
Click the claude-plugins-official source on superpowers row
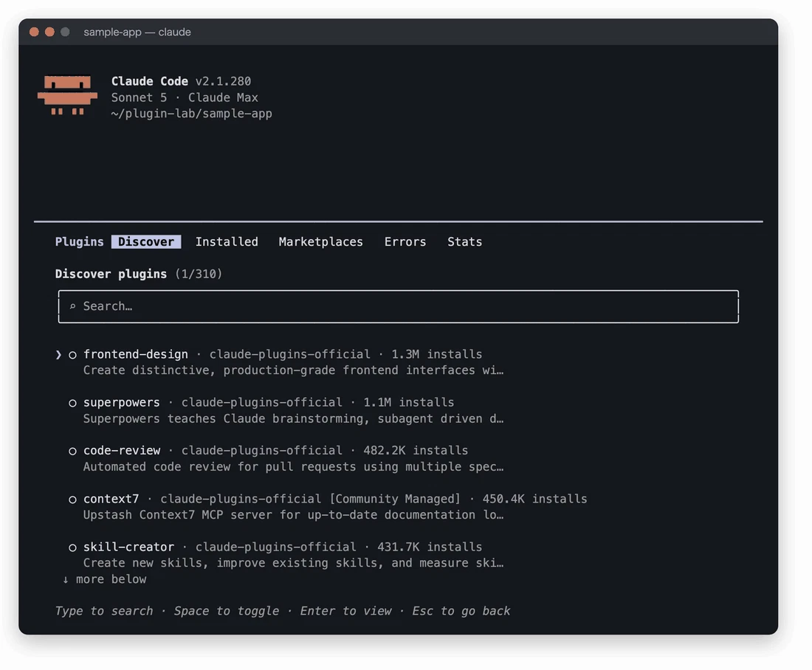pyautogui.click(x=261, y=402)
